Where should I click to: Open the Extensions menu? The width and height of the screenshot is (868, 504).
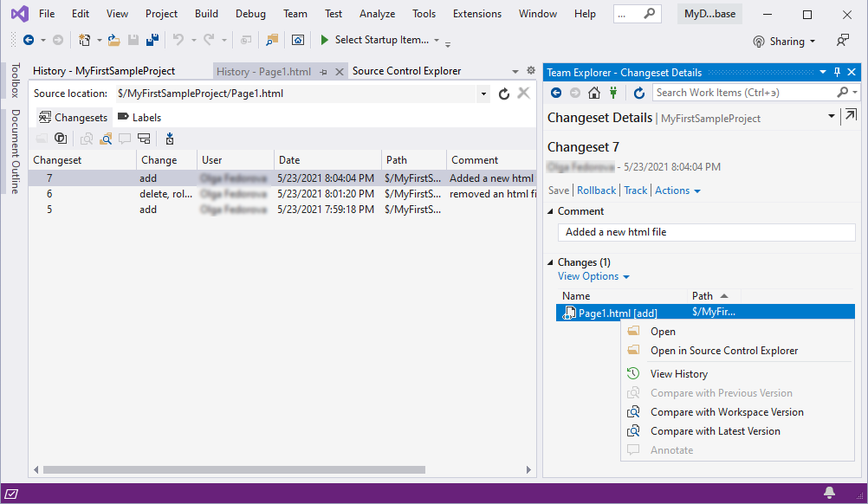pos(476,14)
